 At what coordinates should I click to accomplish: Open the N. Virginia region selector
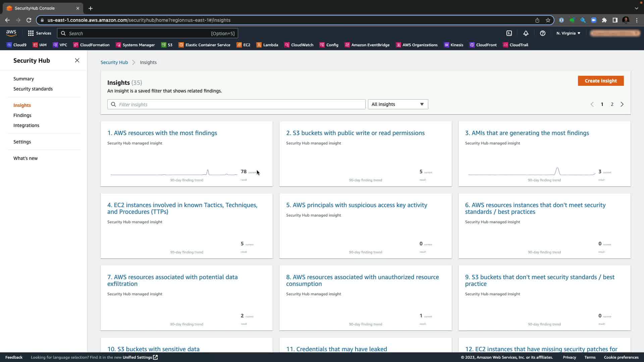point(568,33)
